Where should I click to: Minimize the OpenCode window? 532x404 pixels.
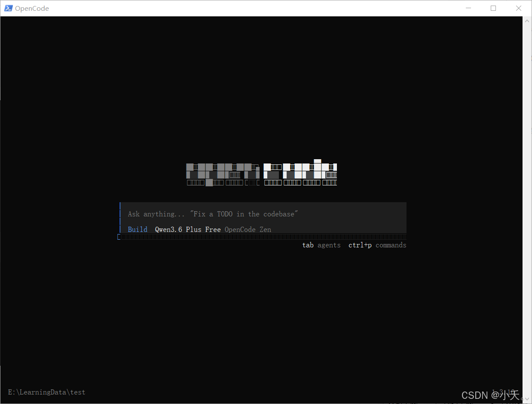click(468, 8)
